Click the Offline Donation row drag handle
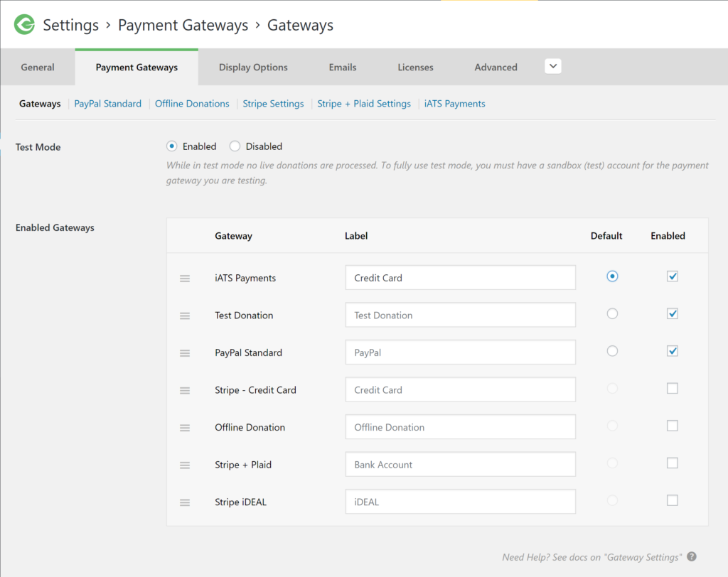728x577 pixels. [x=185, y=428]
